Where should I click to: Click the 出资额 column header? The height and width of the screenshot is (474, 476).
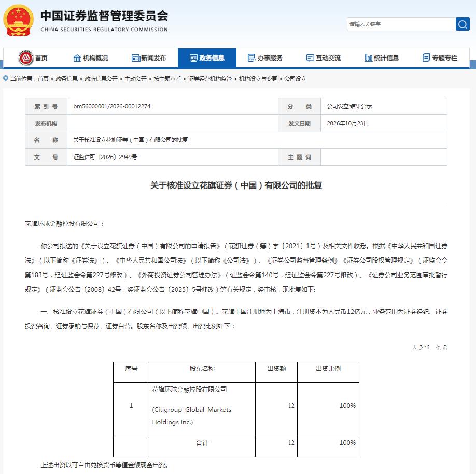point(276,369)
